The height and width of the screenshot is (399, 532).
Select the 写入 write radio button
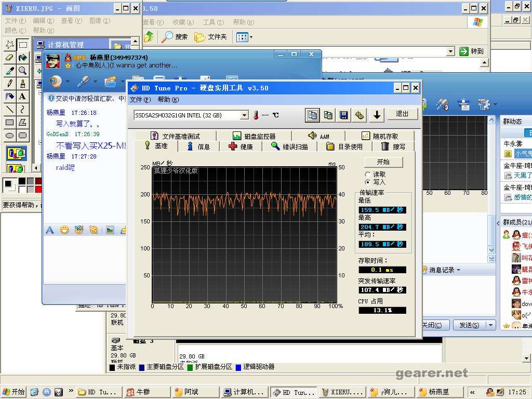point(367,182)
